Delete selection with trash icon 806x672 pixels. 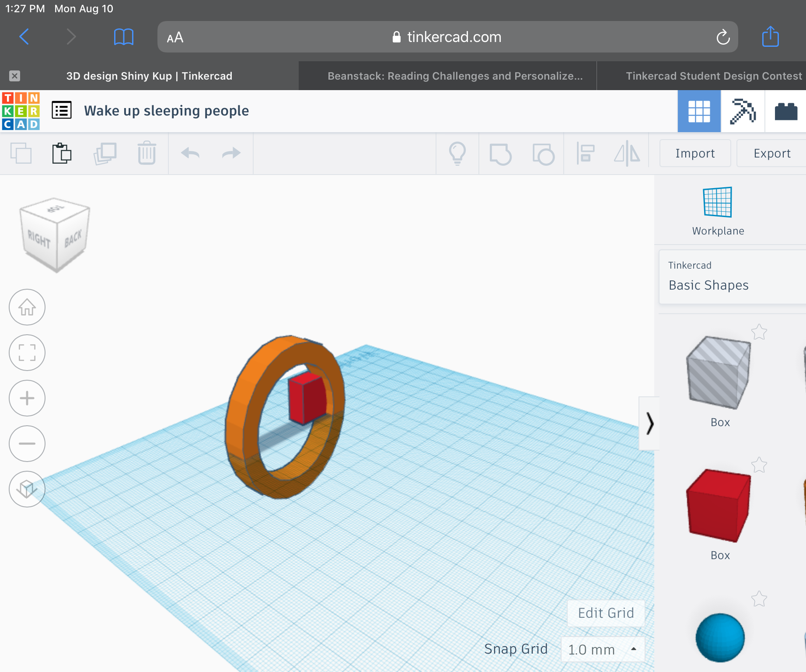pyautogui.click(x=147, y=153)
